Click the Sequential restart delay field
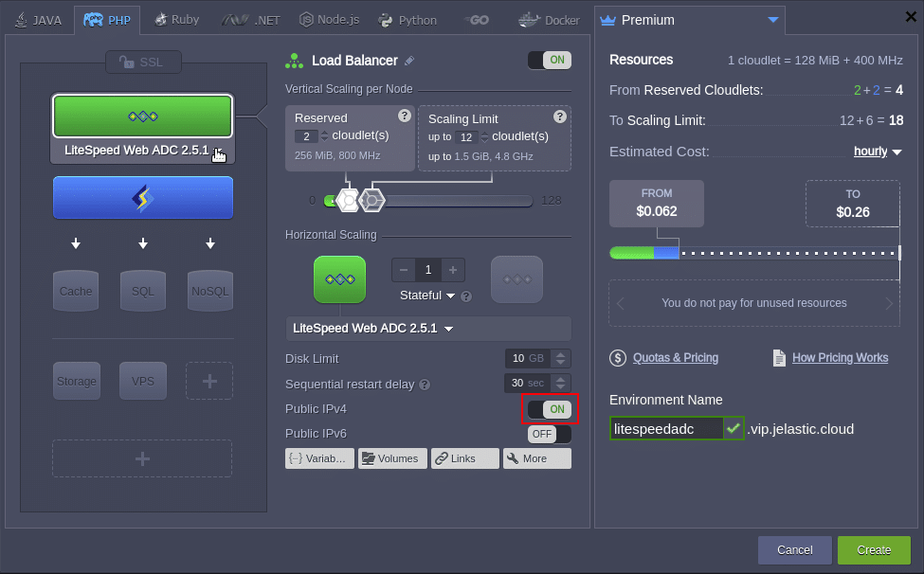Image resolution: width=924 pixels, height=574 pixels. [x=528, y=383]
